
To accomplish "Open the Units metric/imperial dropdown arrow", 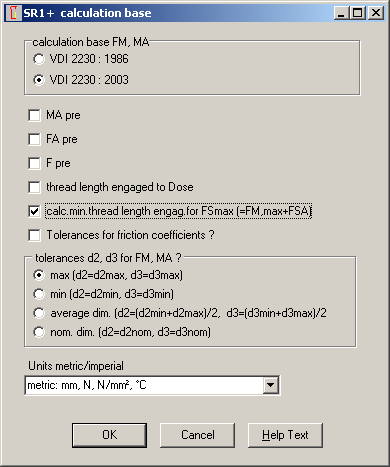I will pyautogui.click(x=270, y=385).
